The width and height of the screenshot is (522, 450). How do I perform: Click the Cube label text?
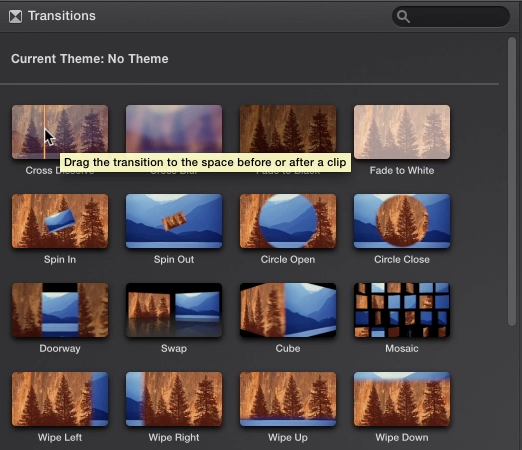click(x=288, y=349)
